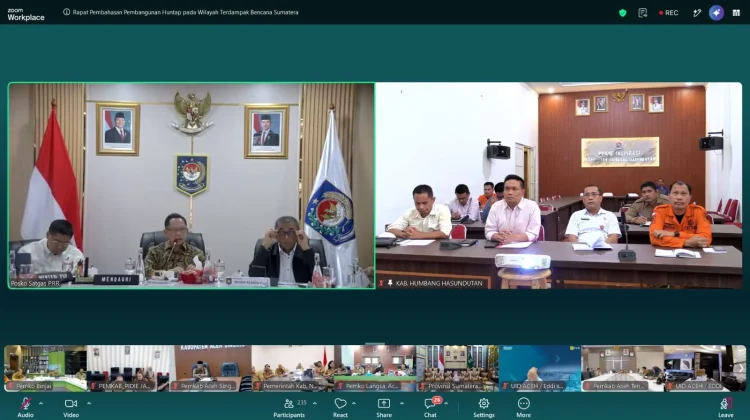Viewport: 750px width, 420px height.
Task: Click the meeting info icon beside title
Action: pos(66,12)
